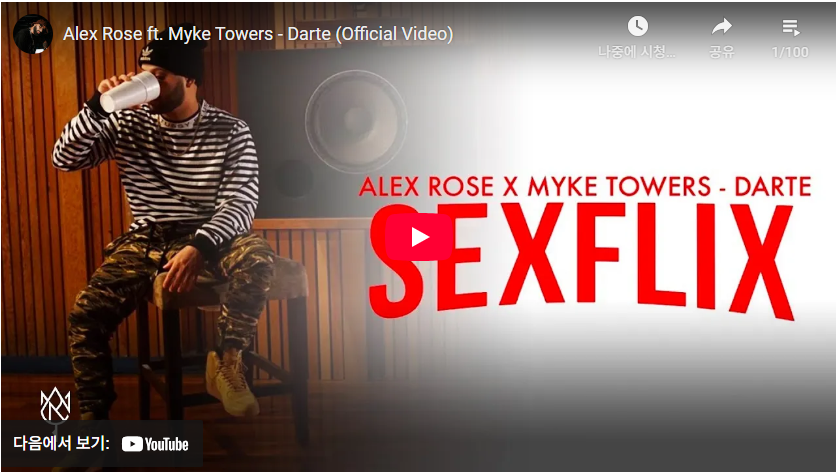Click the Alex Rose watermark logo
The image size is (837, 472).
[x=55, y=405]
